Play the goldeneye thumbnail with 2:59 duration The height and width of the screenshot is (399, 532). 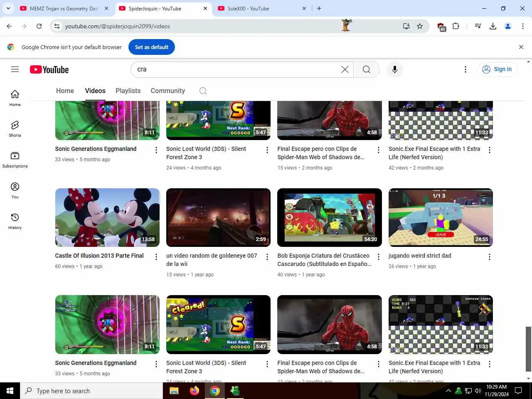coord(218,218)
